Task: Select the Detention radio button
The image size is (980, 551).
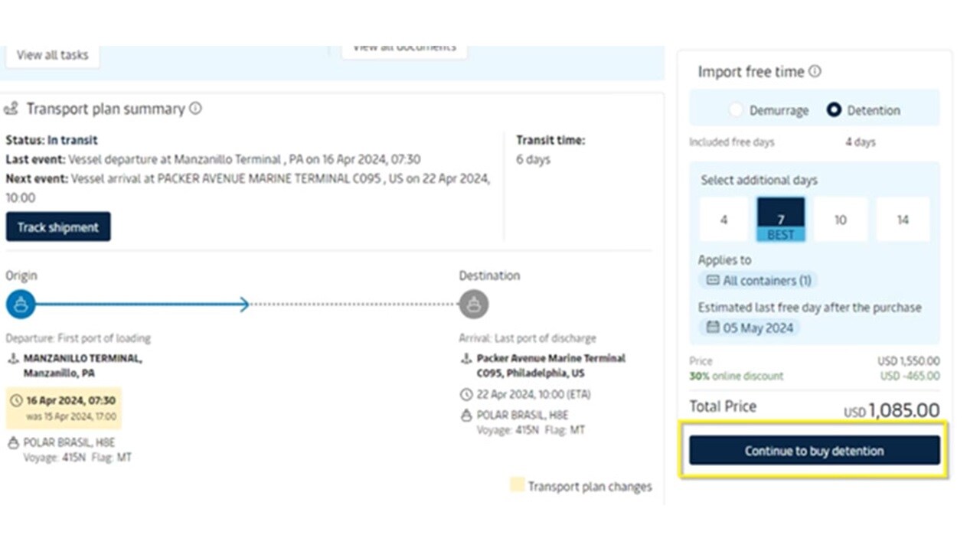Action: (x=834, y=110)
